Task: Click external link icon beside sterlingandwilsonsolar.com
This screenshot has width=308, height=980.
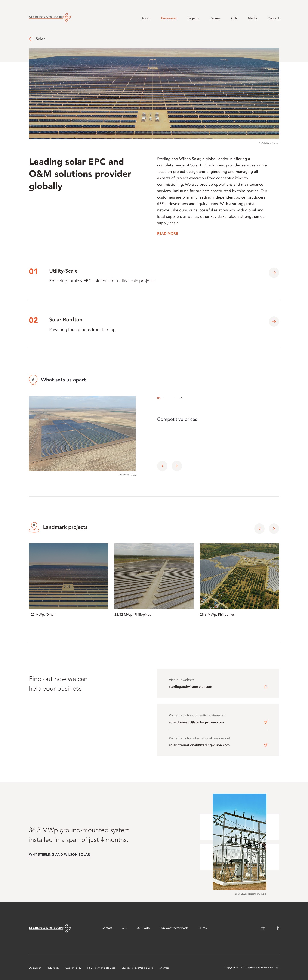Action: [266, 687]
